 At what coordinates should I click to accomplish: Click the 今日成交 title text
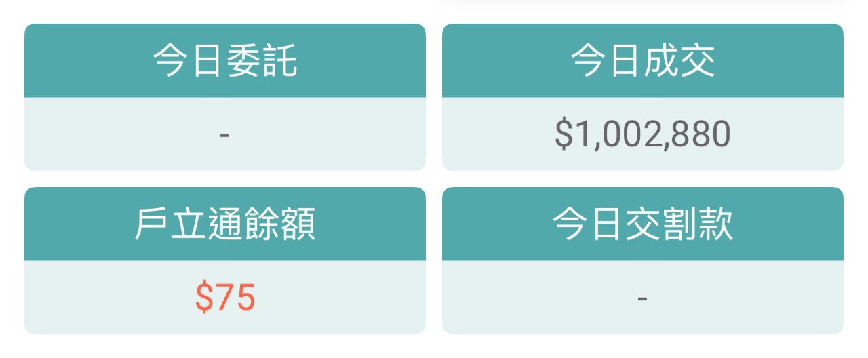click(642, 62)
